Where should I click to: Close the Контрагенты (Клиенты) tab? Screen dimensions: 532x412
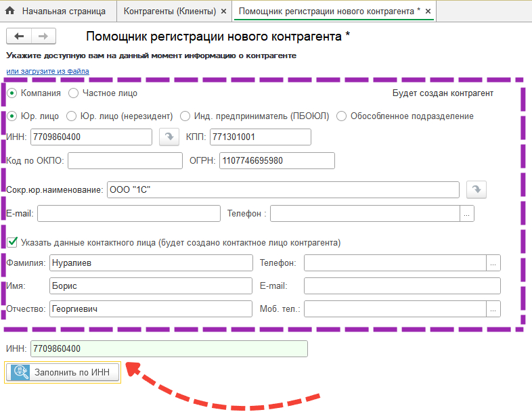pos(223,12)
